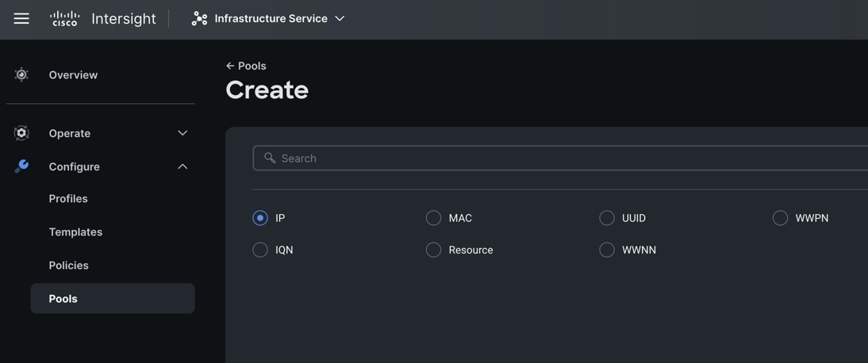Image resolution: width=868 pixels, height=363 pixels.
Task: Choose the WWPN pool option
Action: click(780, 218)
